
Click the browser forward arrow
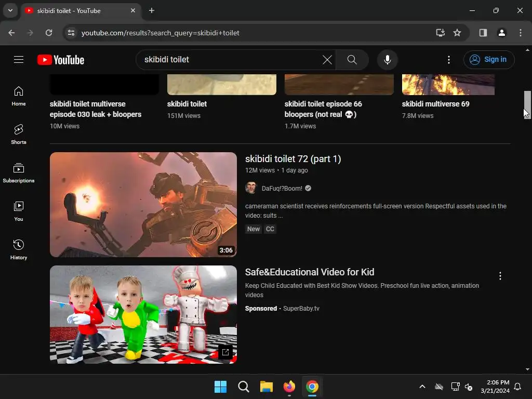point(30,33)
